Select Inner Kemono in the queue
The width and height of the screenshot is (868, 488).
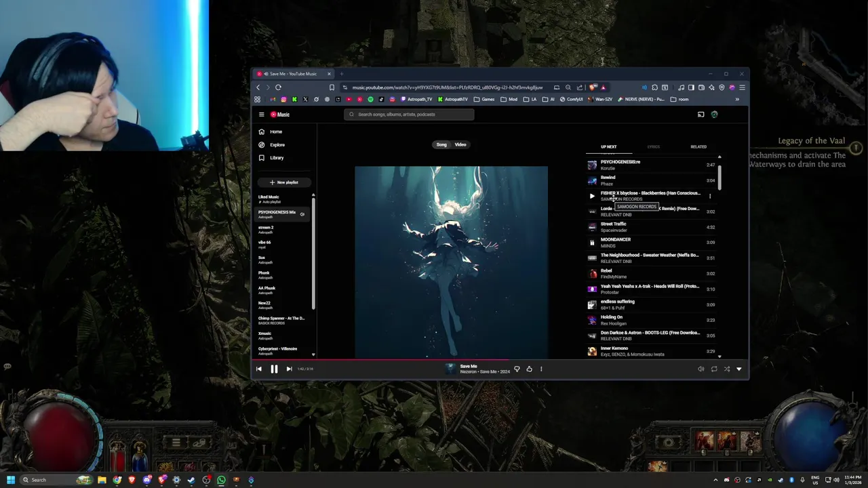click(x=651, y=351)
